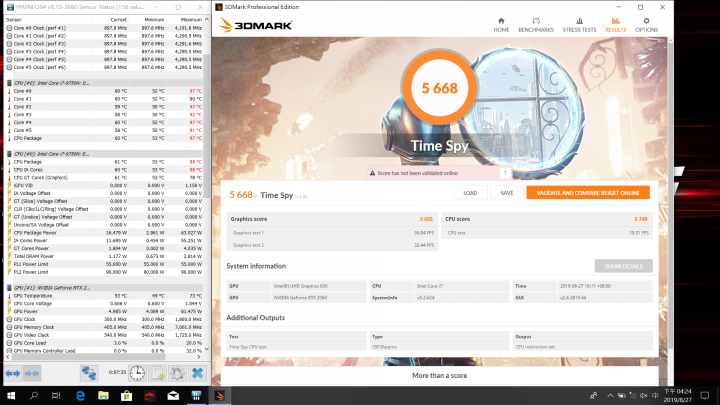This screenshot has height=405, width=720.
Task: Select the GPU [#1]: NVIDIA GeForce RTX header row
Action: pos(104,288)
